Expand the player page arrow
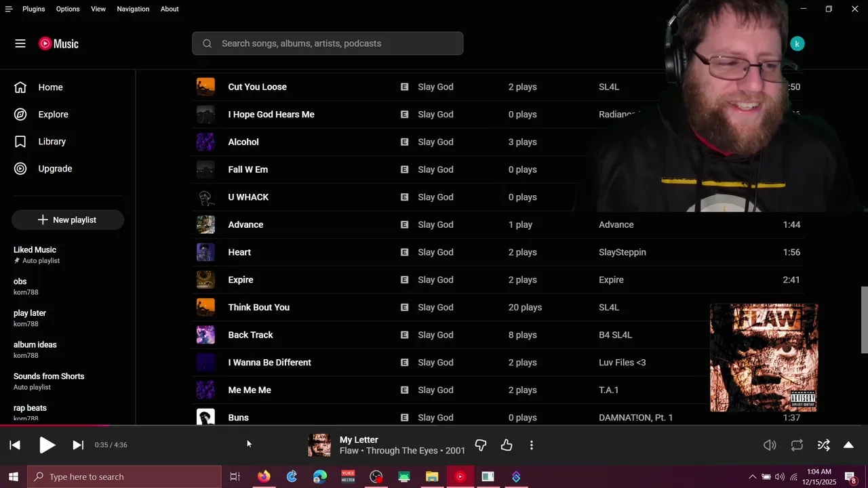The image size is (868, 488). point(848,445)
